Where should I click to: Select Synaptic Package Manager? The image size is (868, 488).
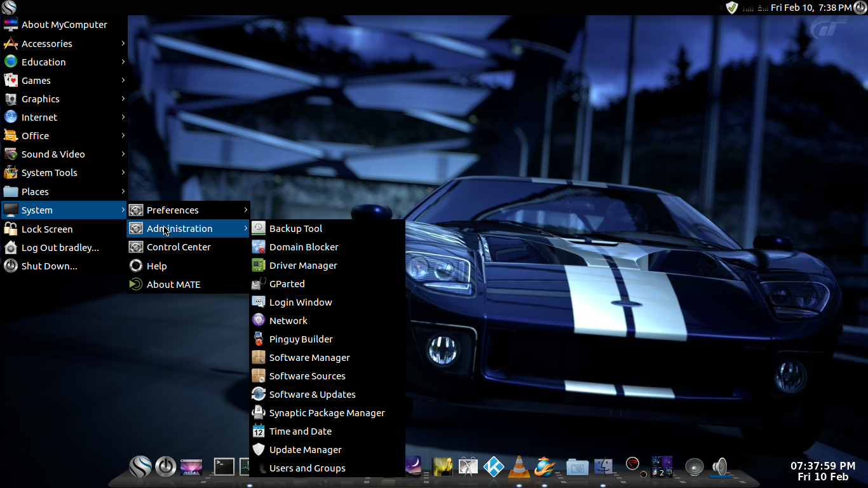[327, 413]
